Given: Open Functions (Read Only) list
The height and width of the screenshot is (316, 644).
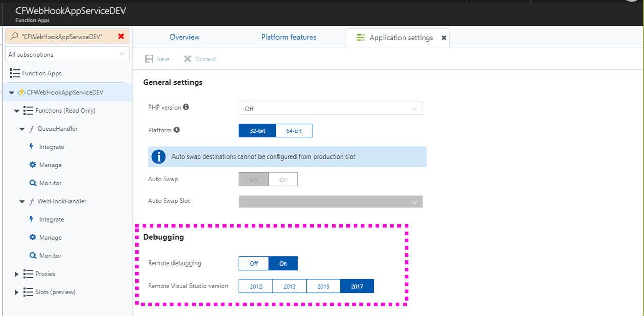Looking at the screenshot, I should pyautogui.click(x=65, y=111).
